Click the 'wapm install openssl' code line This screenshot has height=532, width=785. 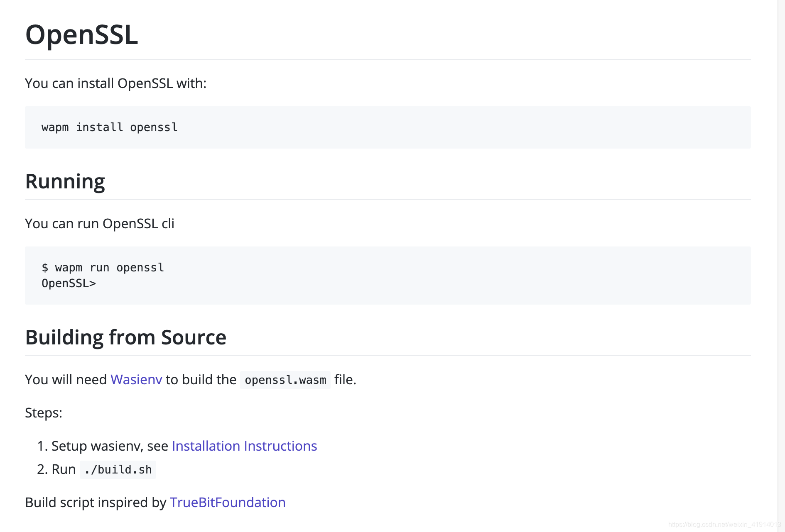(110, 127)
